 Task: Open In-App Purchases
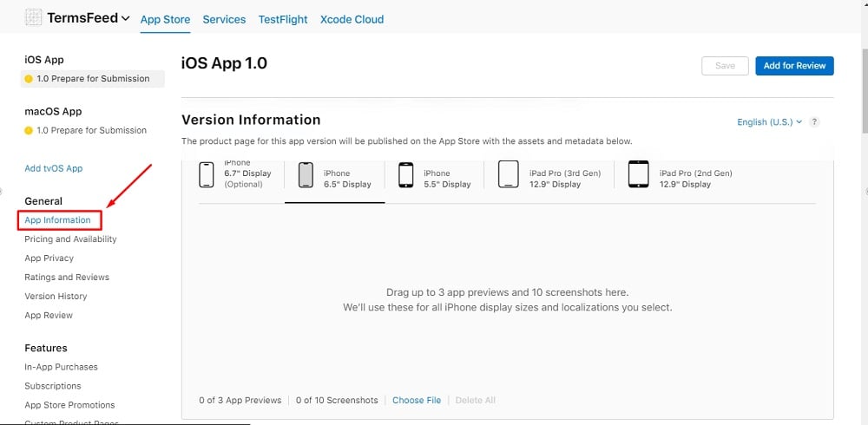[x=61, y=367]
